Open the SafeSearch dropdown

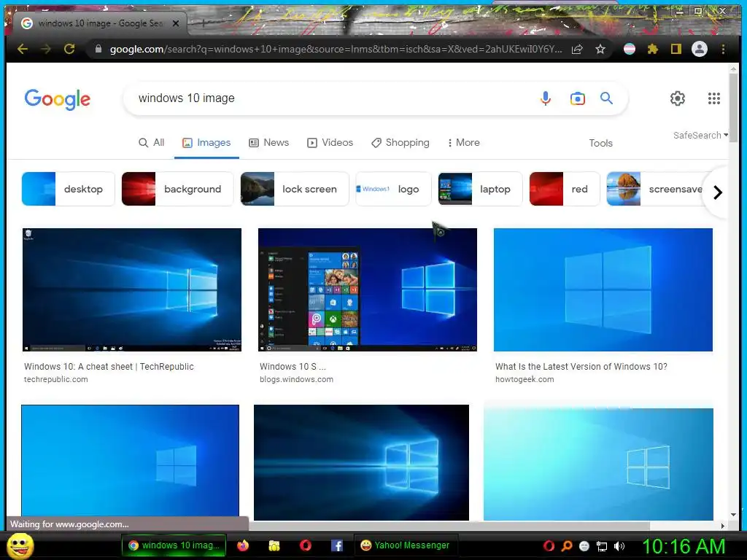tap(700, 135)
